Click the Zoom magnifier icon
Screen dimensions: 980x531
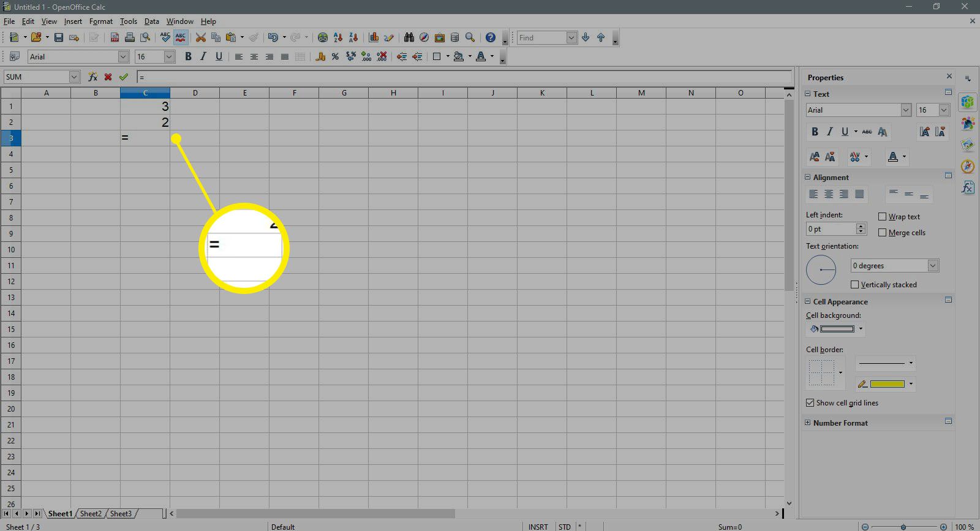tap(470, 37)
